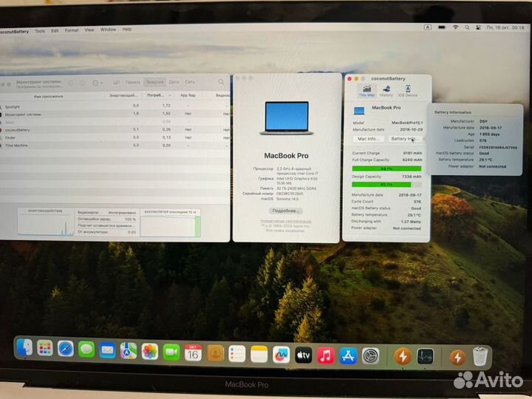Open the Tools menu
Screen dimensions: 532x399
pyautogui.click(x=40, y=31)
